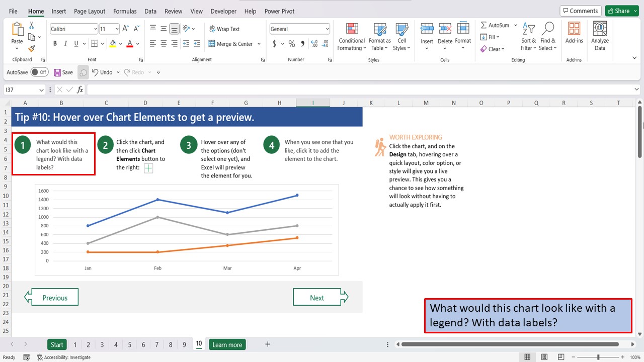Click the Increase Decimal icon

tap(313, 44)
